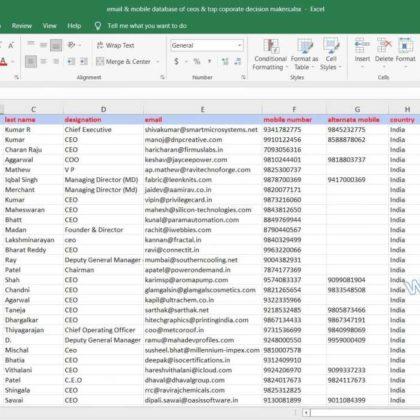Open Format as Table gallery

[x=304, y=55]
